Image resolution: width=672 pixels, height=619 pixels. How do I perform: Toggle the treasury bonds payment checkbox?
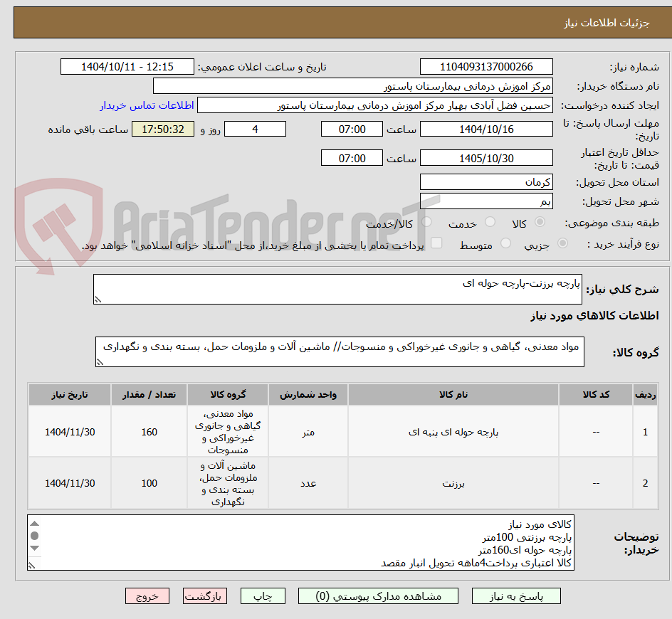436,243
